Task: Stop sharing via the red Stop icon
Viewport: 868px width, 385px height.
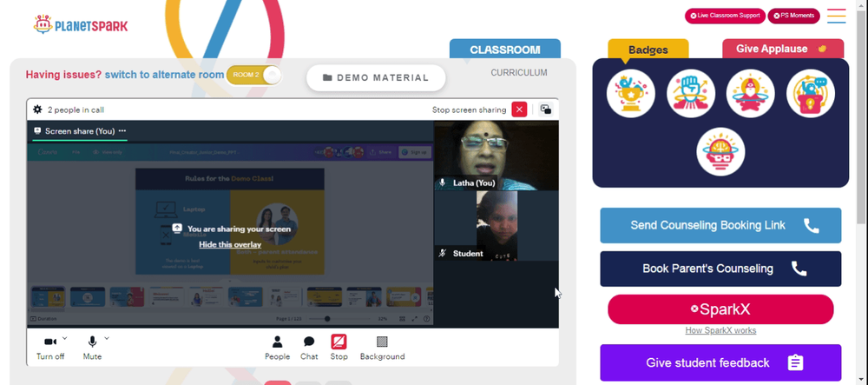Action: point(339,342)
